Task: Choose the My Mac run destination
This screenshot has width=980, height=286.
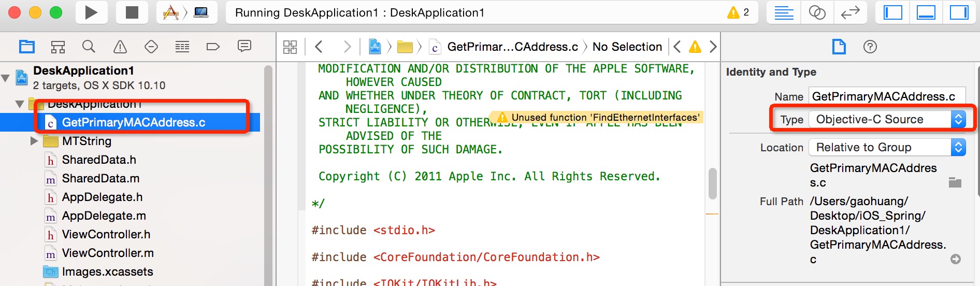Action: [201, 12]
